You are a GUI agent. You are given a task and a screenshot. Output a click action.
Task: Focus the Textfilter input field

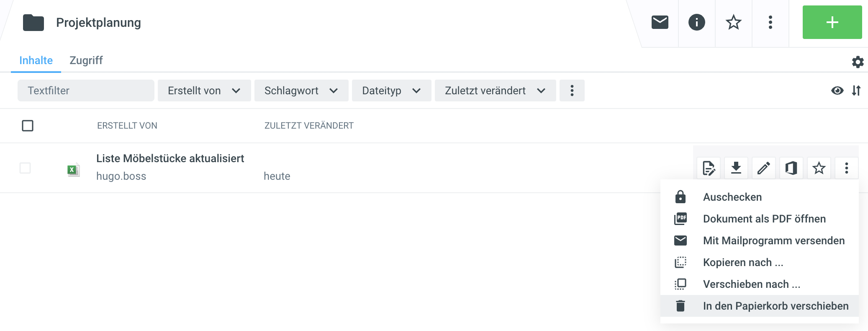point(86,91)
